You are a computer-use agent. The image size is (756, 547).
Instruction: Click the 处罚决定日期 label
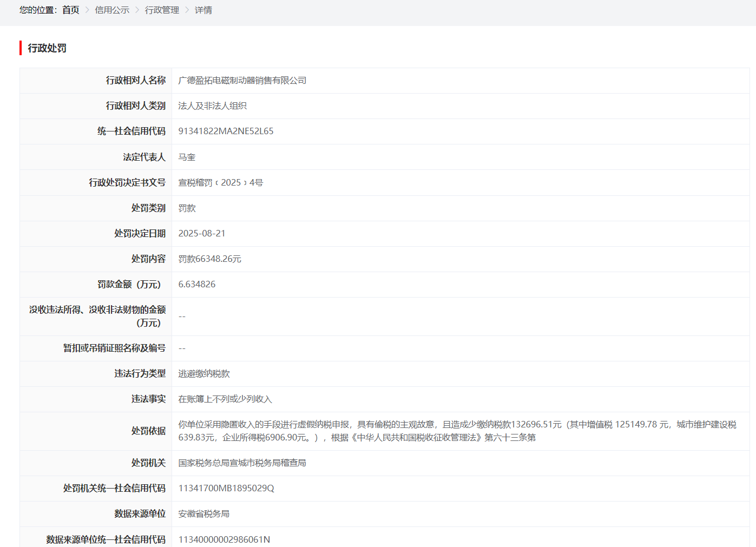140,234
